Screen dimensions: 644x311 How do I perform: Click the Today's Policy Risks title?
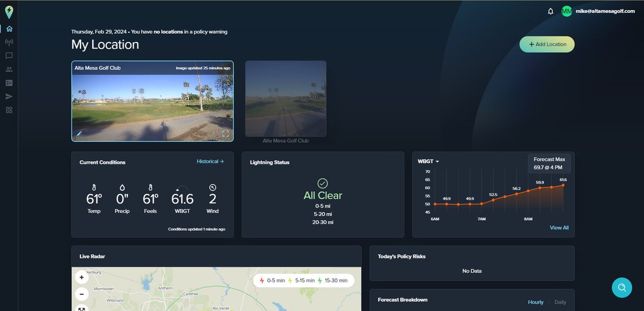tap(401, 256)
